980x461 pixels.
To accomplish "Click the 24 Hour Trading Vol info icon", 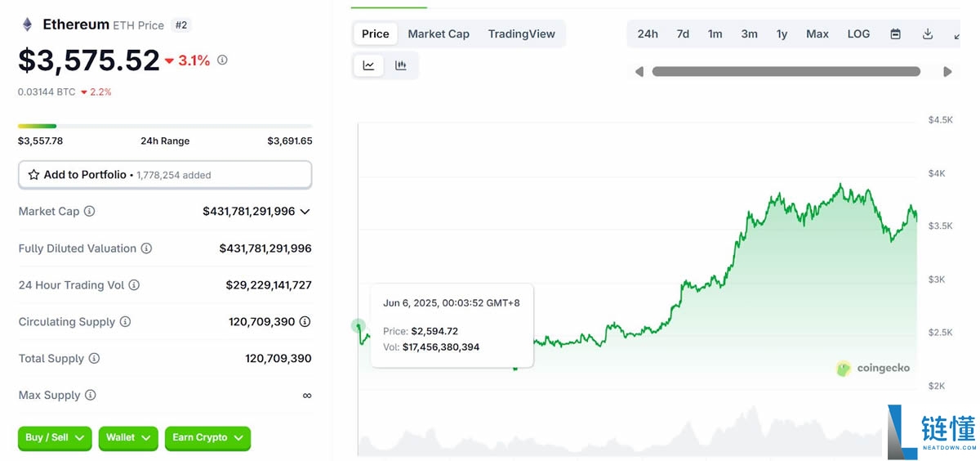I will pos(134,285).
